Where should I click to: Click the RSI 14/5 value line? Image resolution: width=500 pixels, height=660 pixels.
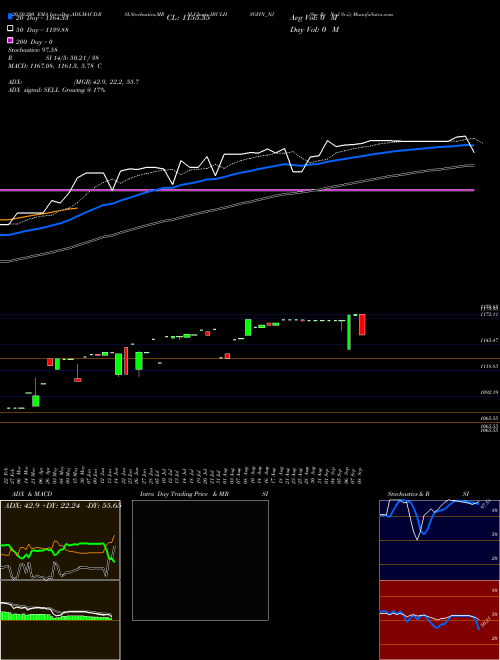pyautogui.click(x=53, y=58)
